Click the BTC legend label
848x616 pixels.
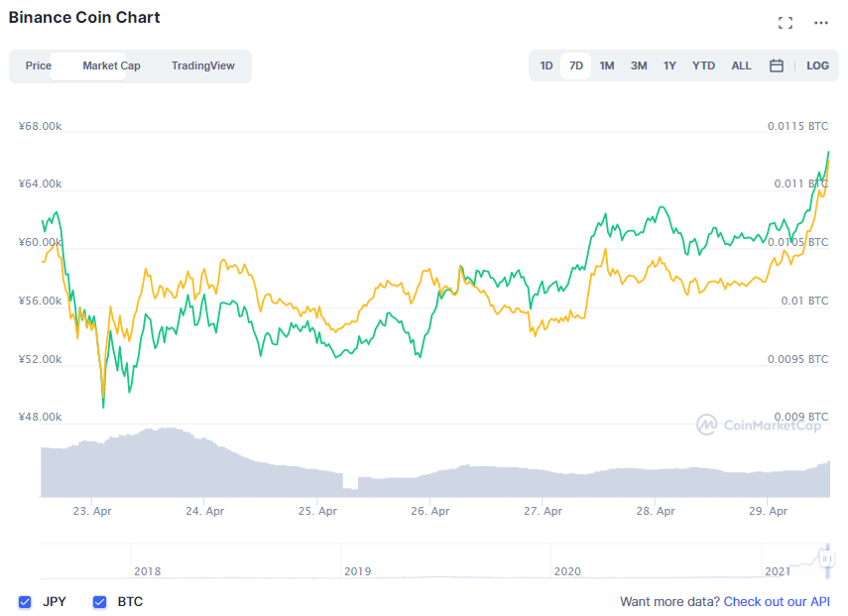click(x=130, y=601)
